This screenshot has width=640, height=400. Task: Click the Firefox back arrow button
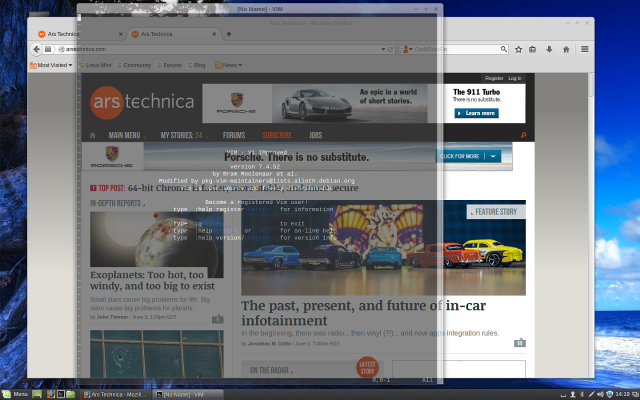pos(36,49)
